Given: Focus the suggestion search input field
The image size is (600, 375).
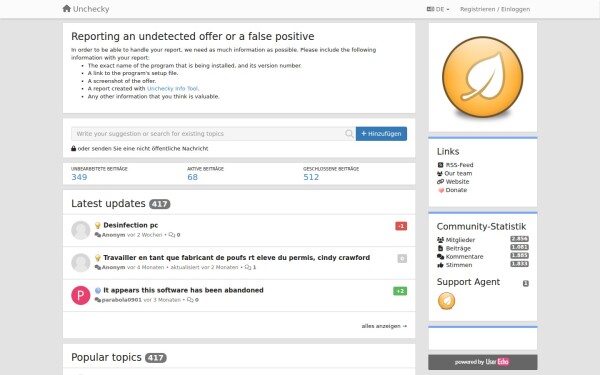Looking at the screenshot, I should click(213, 134).
